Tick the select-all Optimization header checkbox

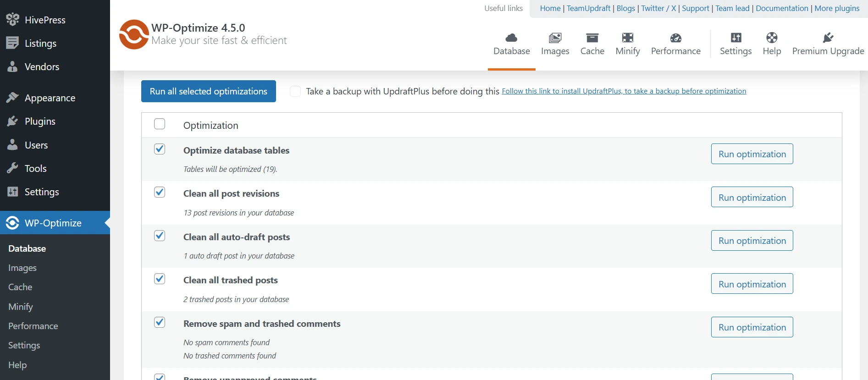pyautogui.click(x=160, y=124)
